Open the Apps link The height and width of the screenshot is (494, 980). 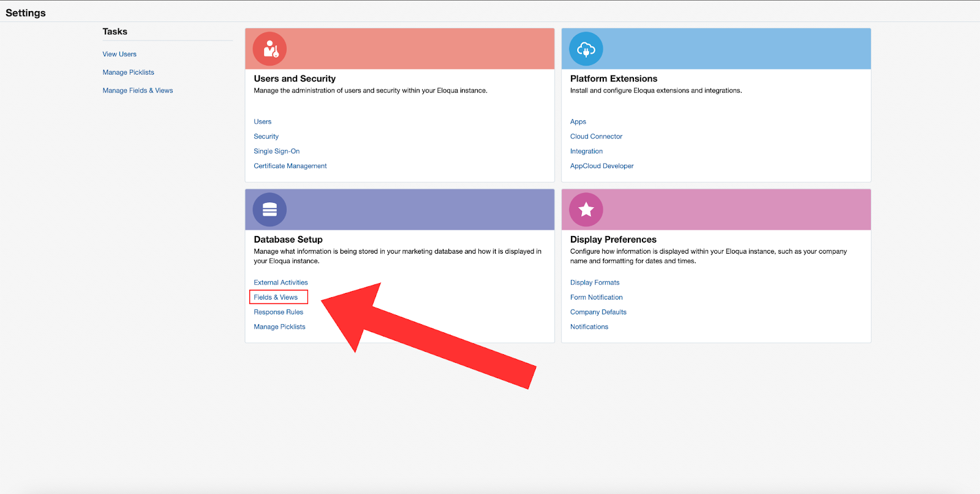(x=578, y=122)
